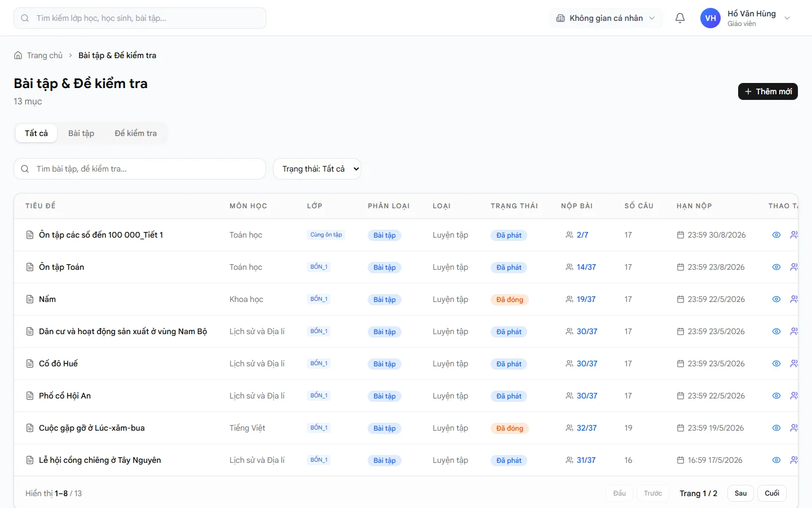Click the document icon next to 'Nấm'
Screen dimensions: 812x508
(30, 299)
